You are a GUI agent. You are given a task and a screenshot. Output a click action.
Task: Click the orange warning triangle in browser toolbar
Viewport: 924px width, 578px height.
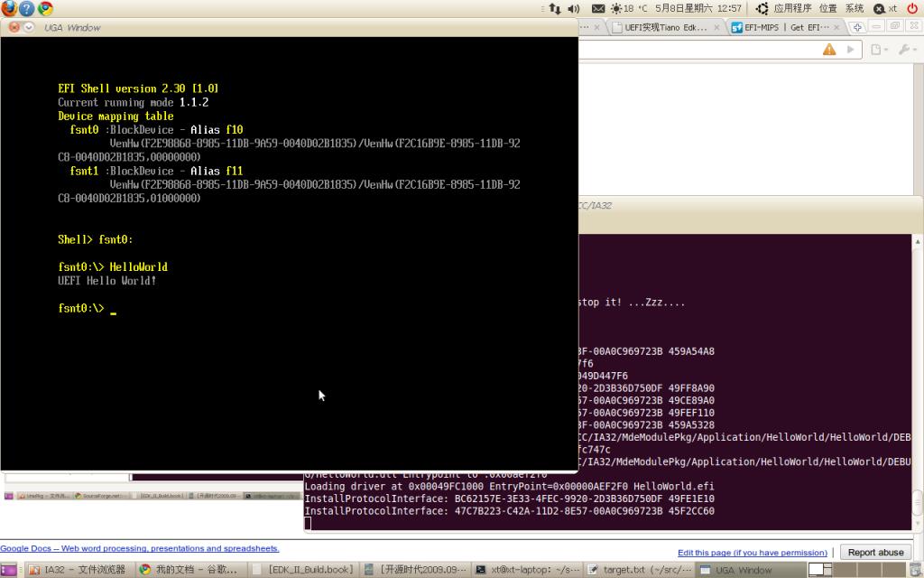coord(828,49)
